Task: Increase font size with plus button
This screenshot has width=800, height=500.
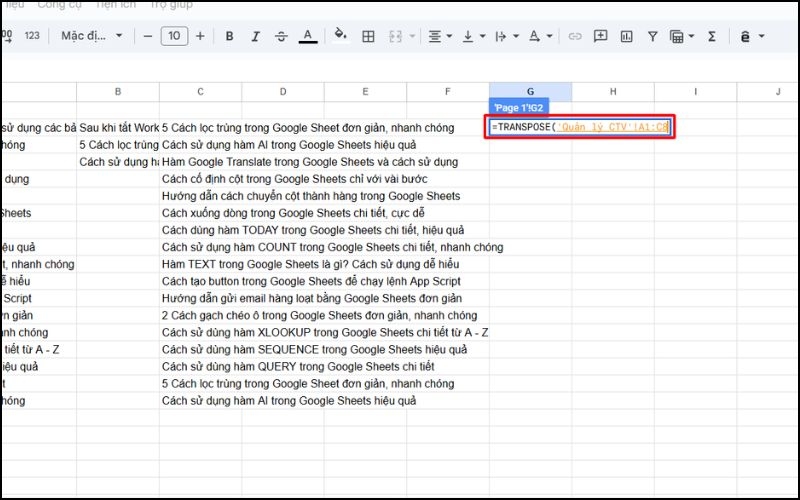Action: (201, 36)
